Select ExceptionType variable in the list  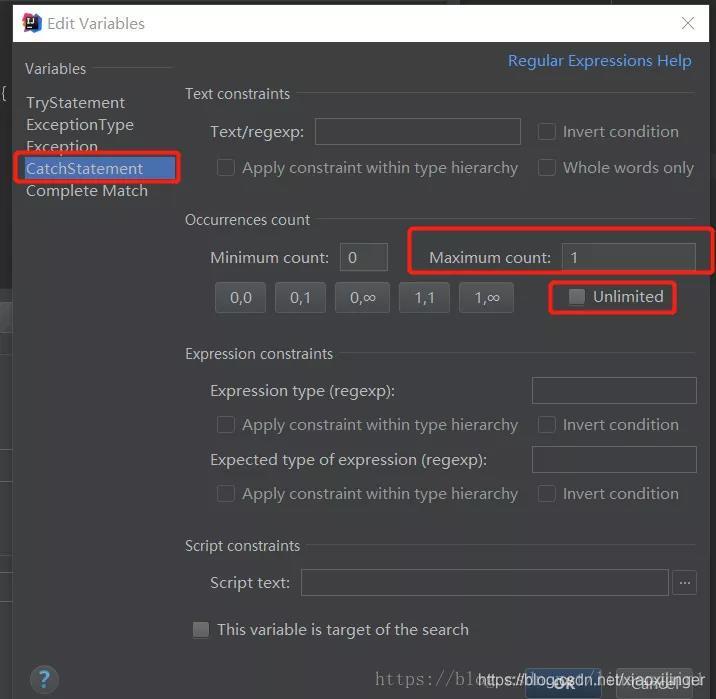coord(80,125)
